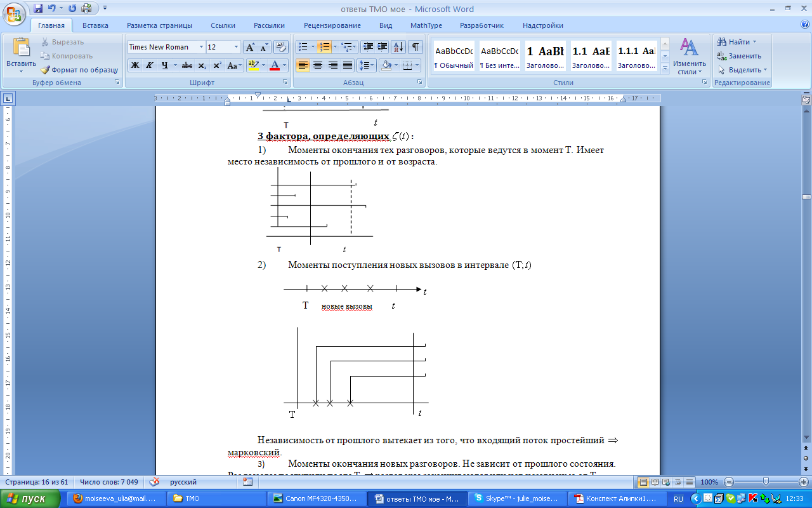Click zoom out minus button

(x=730, y=482)
